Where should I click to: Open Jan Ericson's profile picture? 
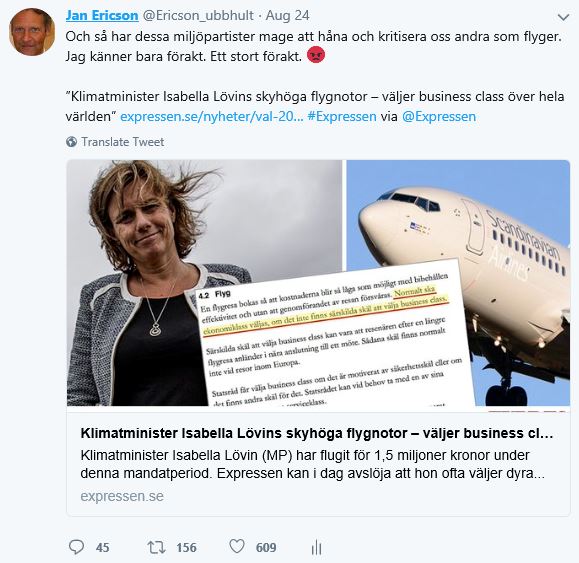(32, 32)
